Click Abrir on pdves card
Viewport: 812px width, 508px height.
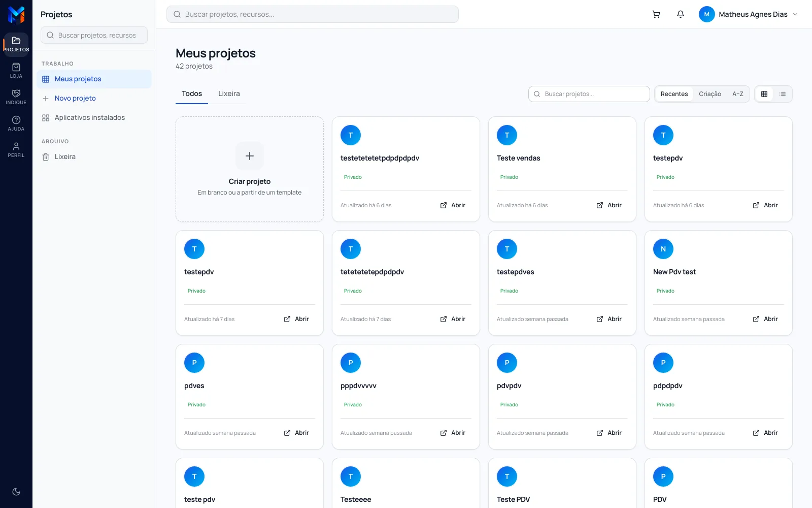[x=296, y=433]
